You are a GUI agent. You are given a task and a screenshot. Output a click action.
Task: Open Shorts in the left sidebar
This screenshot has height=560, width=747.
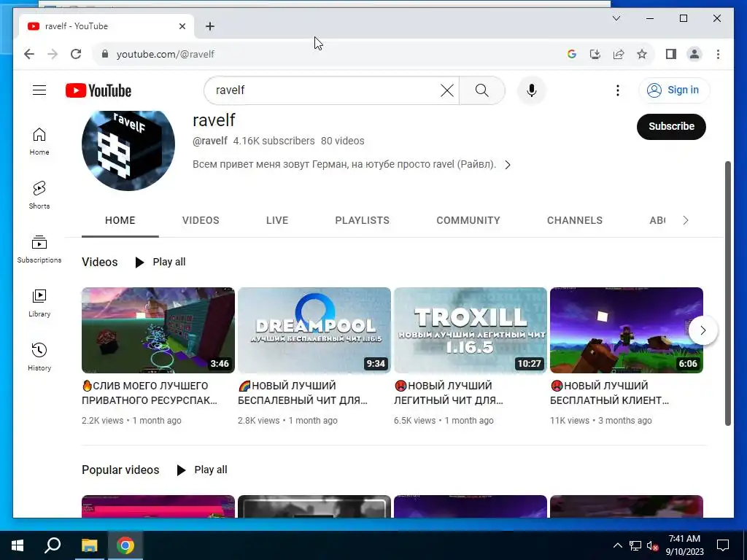(x=39, y=195)
